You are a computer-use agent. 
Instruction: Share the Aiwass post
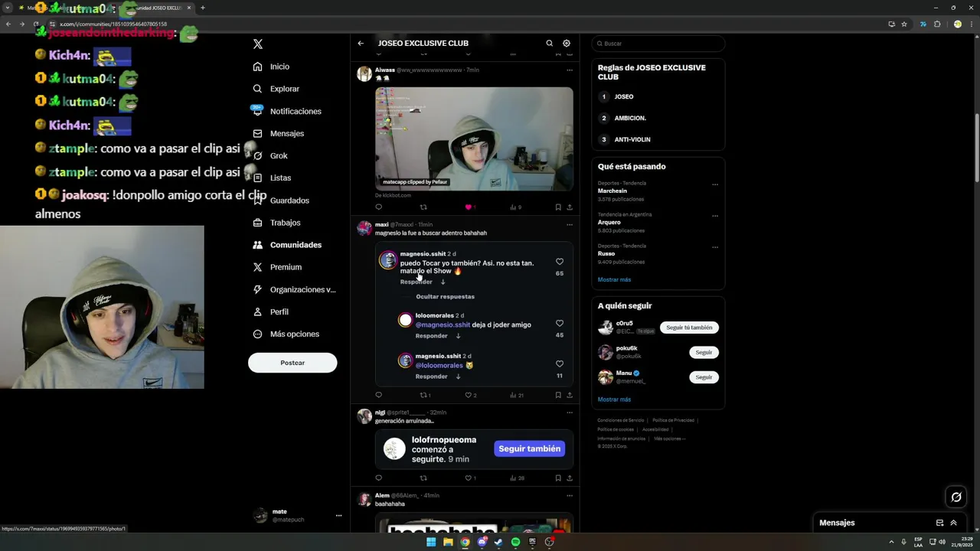coord(569,207)
